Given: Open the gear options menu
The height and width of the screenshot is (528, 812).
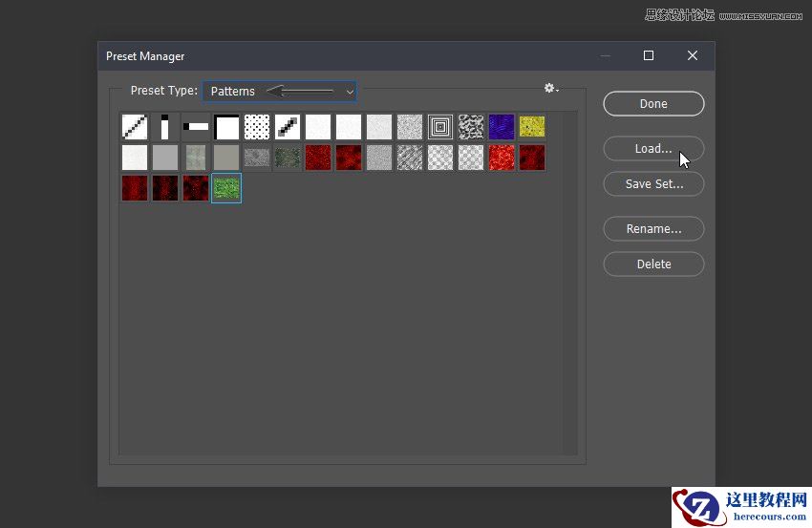Looking at the screenshot, I should click(x=551, y=89).
